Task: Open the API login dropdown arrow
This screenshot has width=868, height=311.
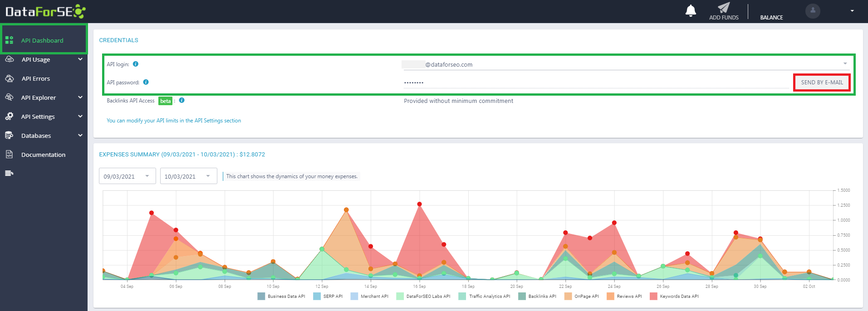Action: pos(845,63)
